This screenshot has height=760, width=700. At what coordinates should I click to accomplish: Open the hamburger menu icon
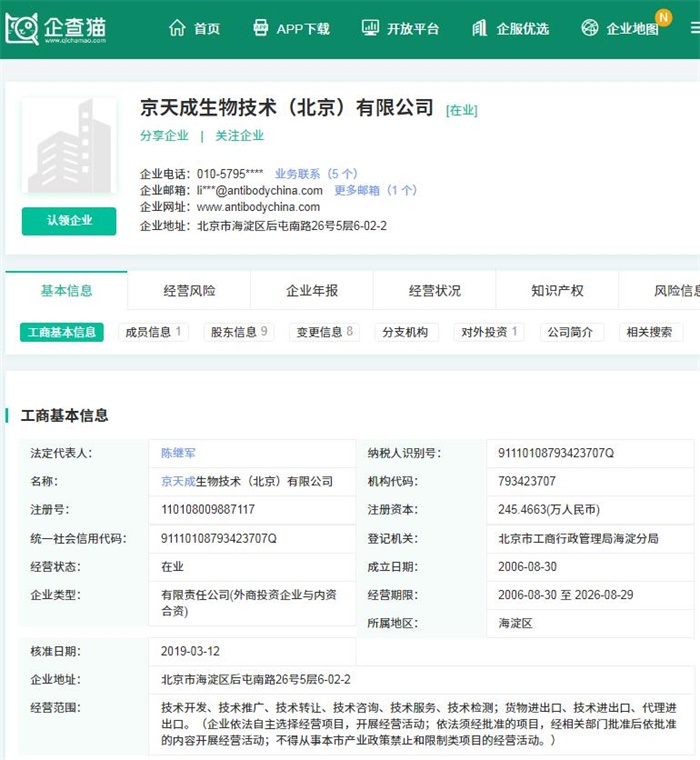click(x=695, y=29)
